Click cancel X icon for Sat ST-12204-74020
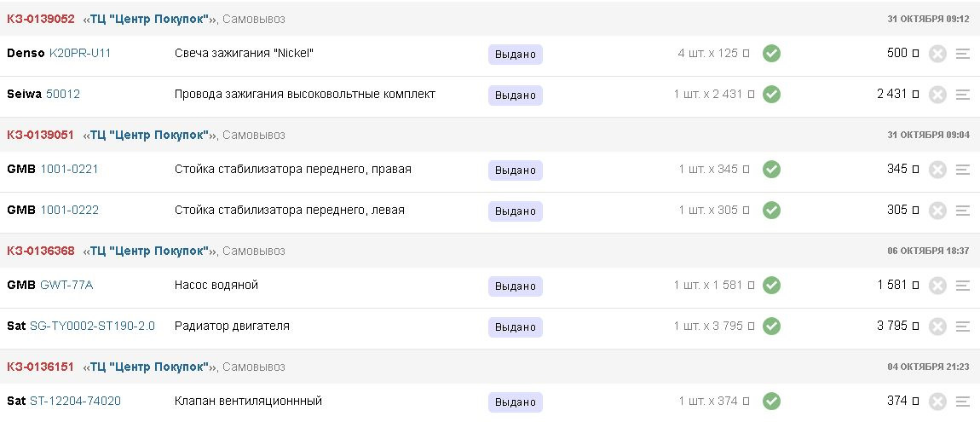Viewport: 980px width, 422px height. click(937, 402)
